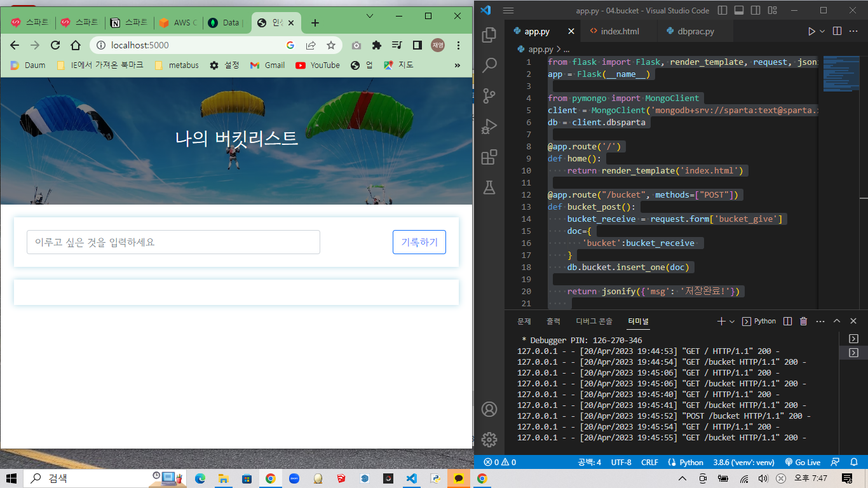The height and width of the screenshot is (488, 868).
Task: Run the Python file with play button
Action: click(x=811, y=31)
